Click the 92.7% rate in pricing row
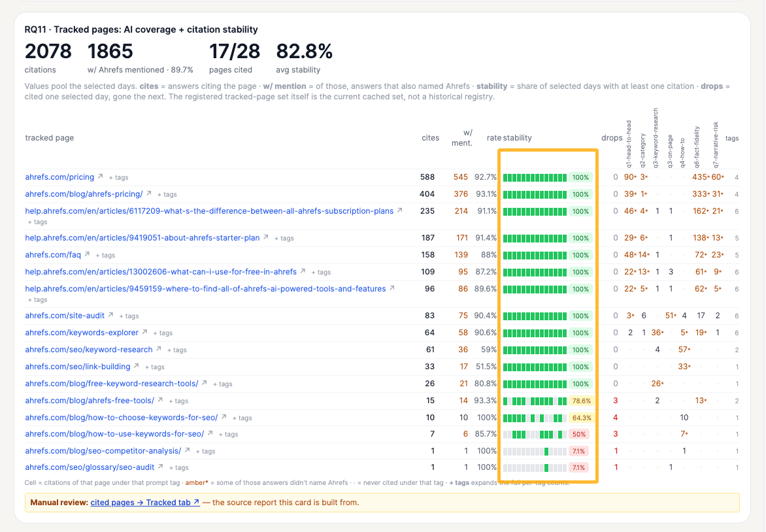The height and width of the screenshot is (532, 766). tap(486, 177)
